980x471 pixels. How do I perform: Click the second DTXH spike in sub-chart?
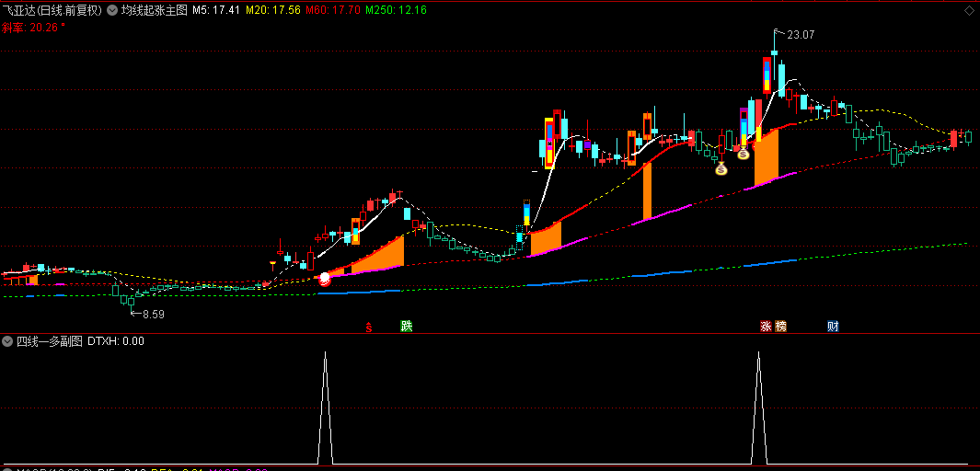tap(759, 406)
